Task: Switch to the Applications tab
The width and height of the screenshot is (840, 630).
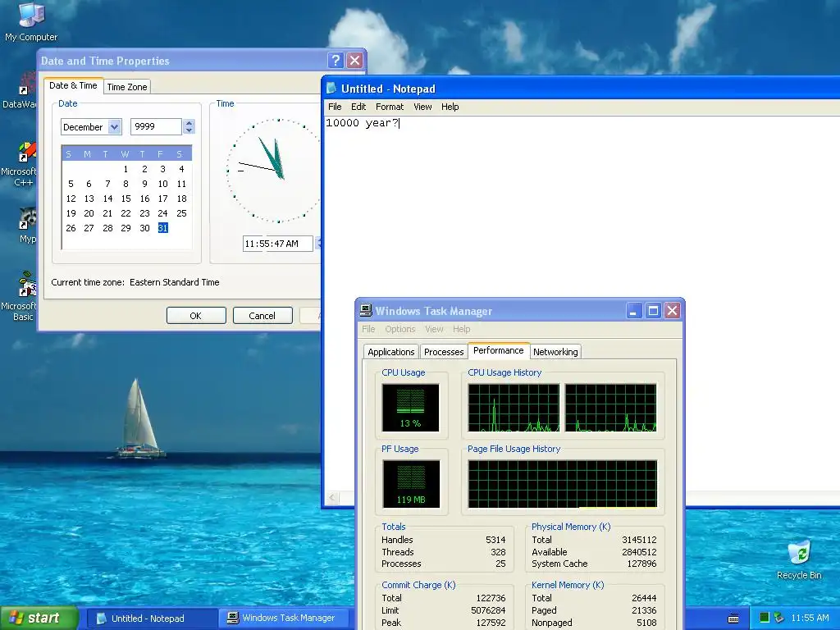Action: [x=391, y=352]
